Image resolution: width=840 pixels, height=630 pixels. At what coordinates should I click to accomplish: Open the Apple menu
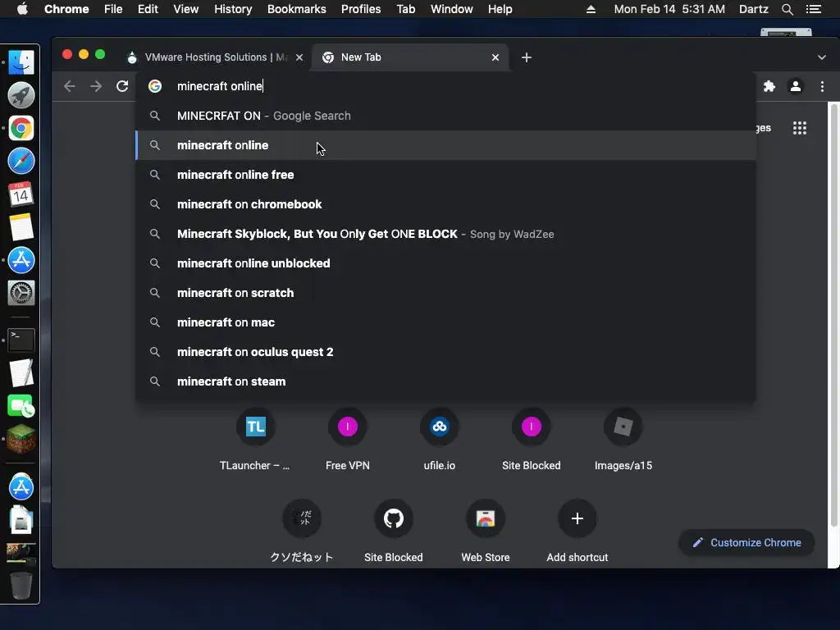tap(22, 9)
